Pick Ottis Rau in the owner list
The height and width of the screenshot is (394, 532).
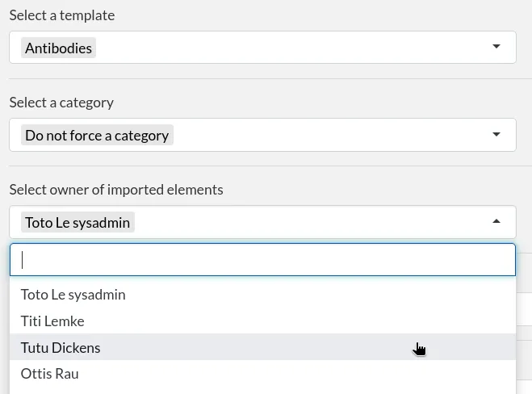[262, 374]
